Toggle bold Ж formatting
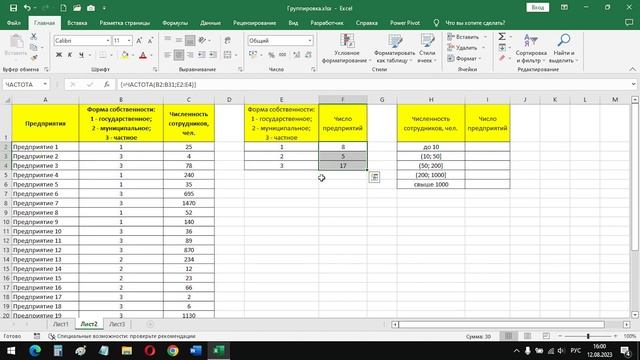 pyautogui.click(x=59, y=55)
